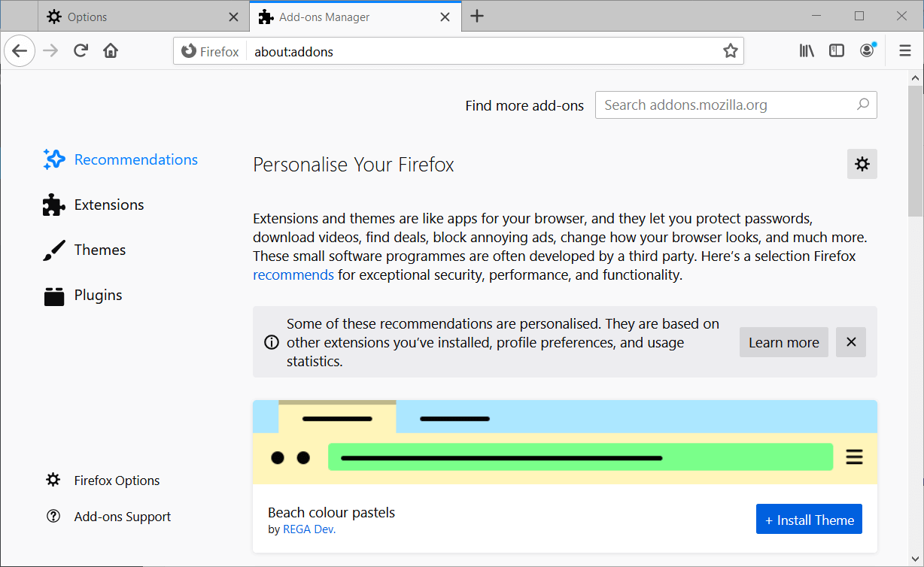Viewport: 924px width, 567px height.
Task: Reload the current page
Action: [x=81, y=51]
